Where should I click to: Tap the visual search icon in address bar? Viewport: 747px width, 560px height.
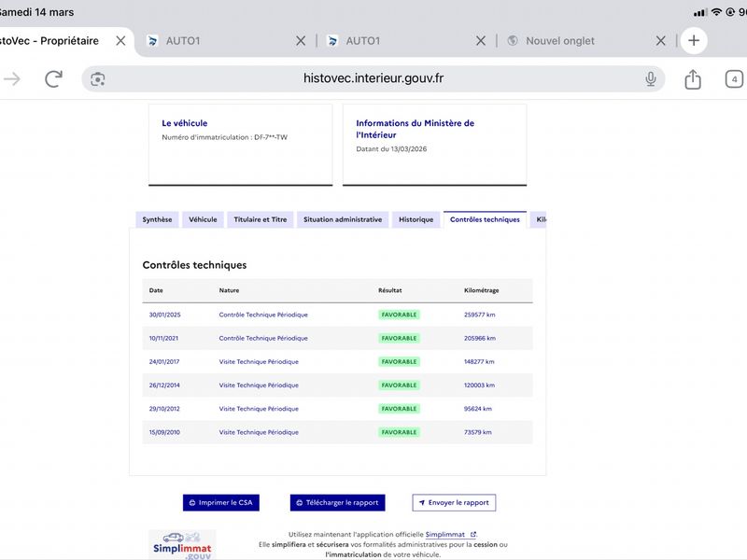[98, 79]
